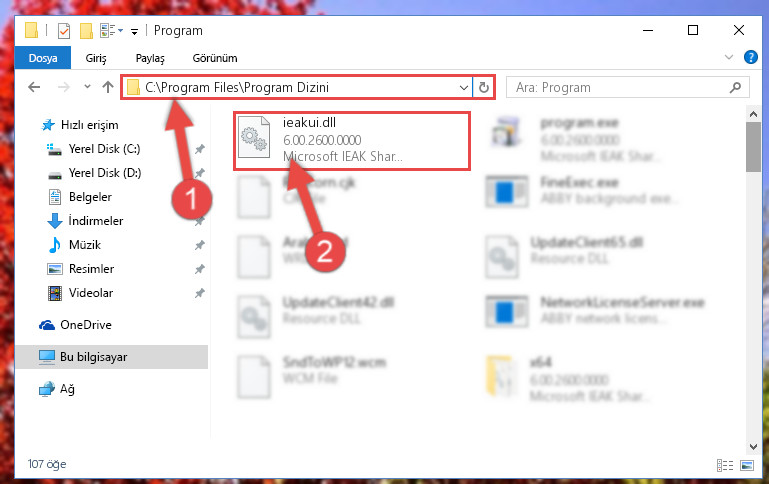Open OneDrive in the navigation pane

[86, 325]
